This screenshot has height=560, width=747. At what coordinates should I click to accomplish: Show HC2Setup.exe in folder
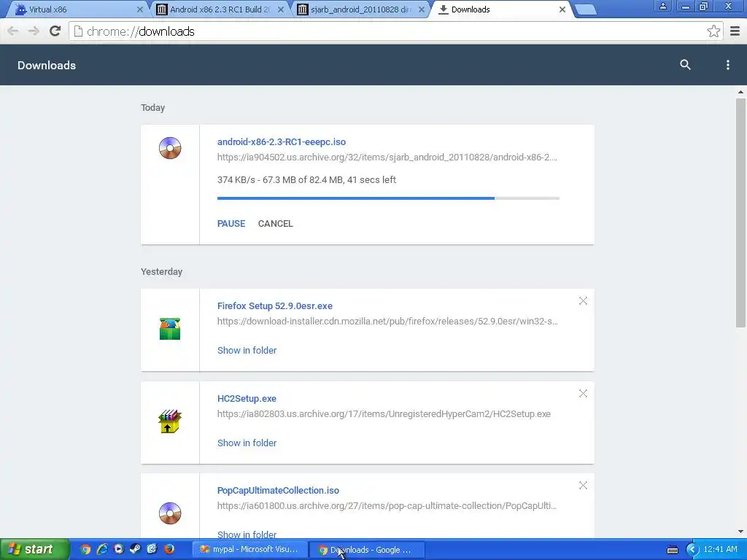click(247, 443)
